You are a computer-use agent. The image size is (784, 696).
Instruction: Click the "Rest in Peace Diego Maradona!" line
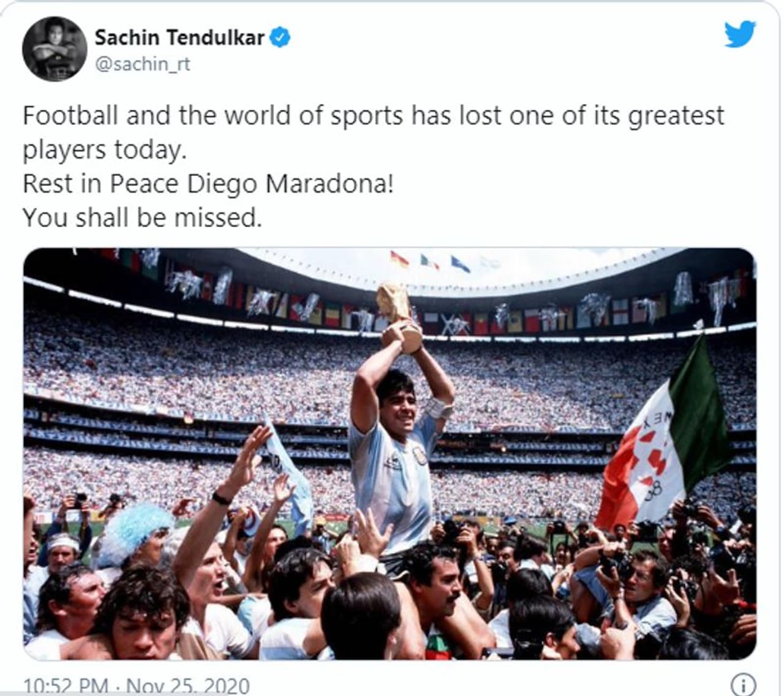[208, 184]
